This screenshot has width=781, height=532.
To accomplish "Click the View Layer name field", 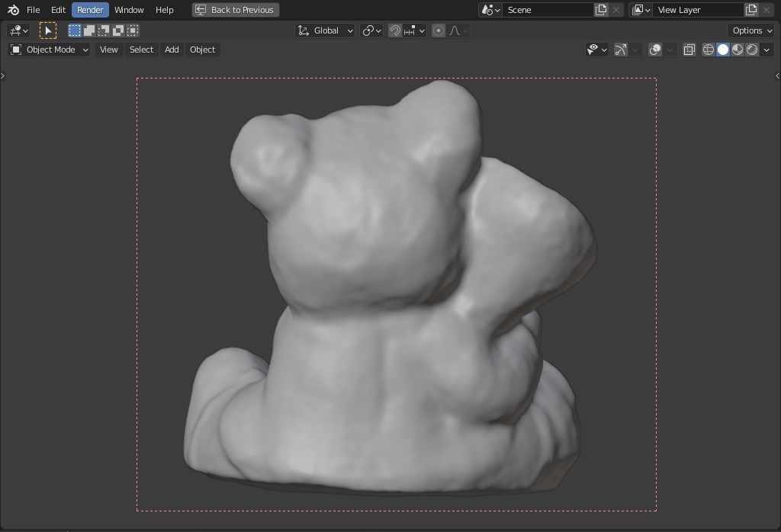I will [699, 10].
